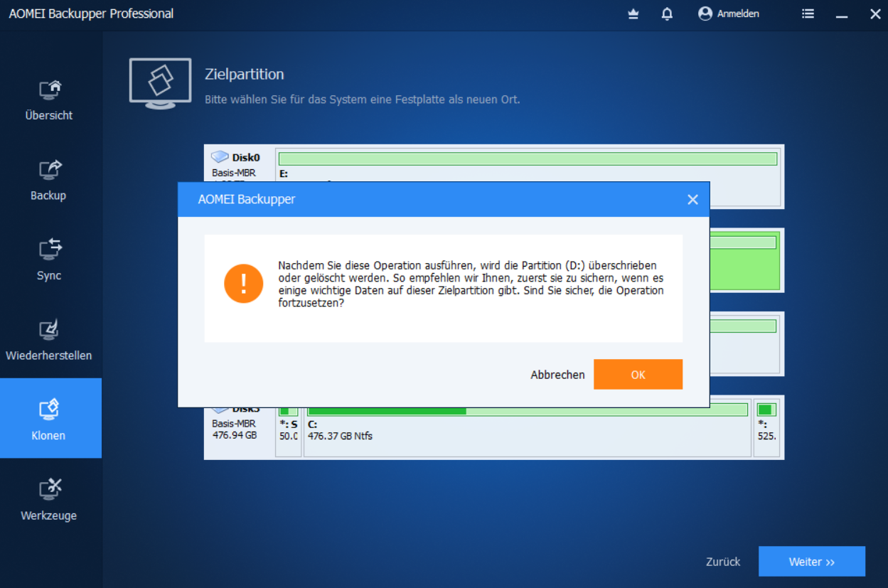Select the Klonen sidebar item
The image size is (888, 588).
pyautogui.click(x=49, y=418)
